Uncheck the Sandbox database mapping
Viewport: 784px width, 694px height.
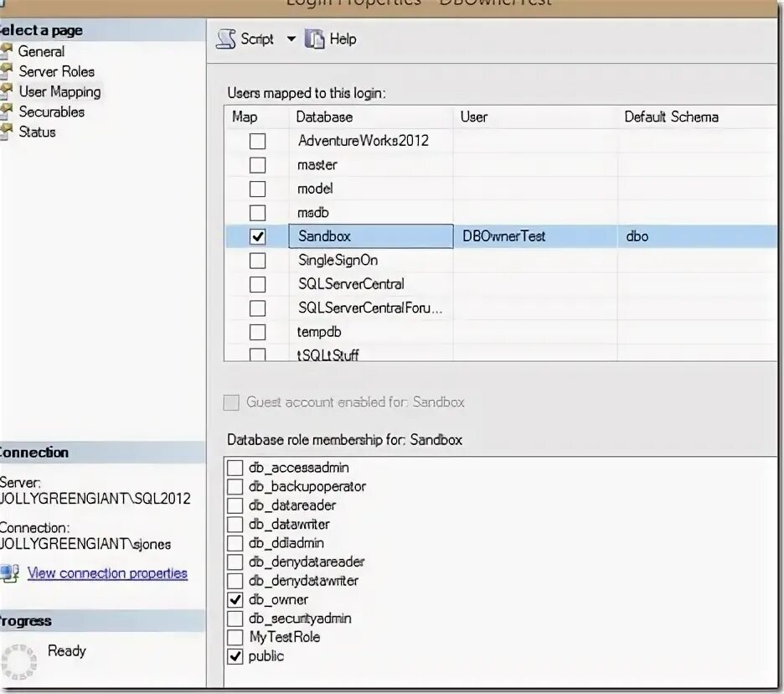point(257,236)
